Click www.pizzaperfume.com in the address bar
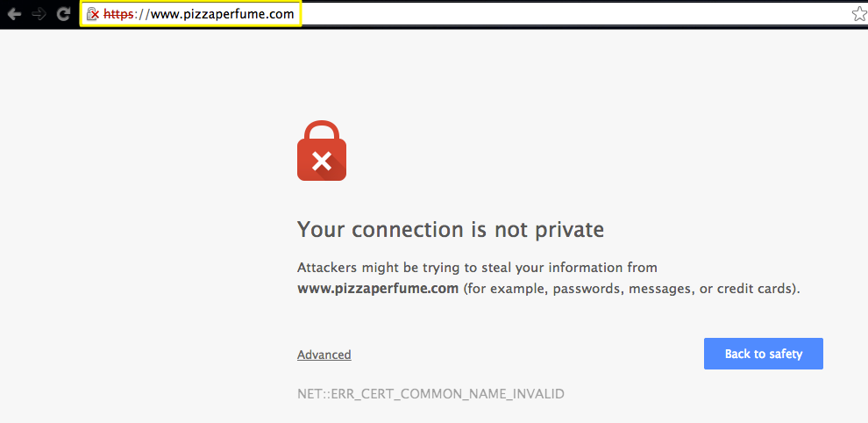The width and height of the screenshot is (868, 423). pos(222,14)
